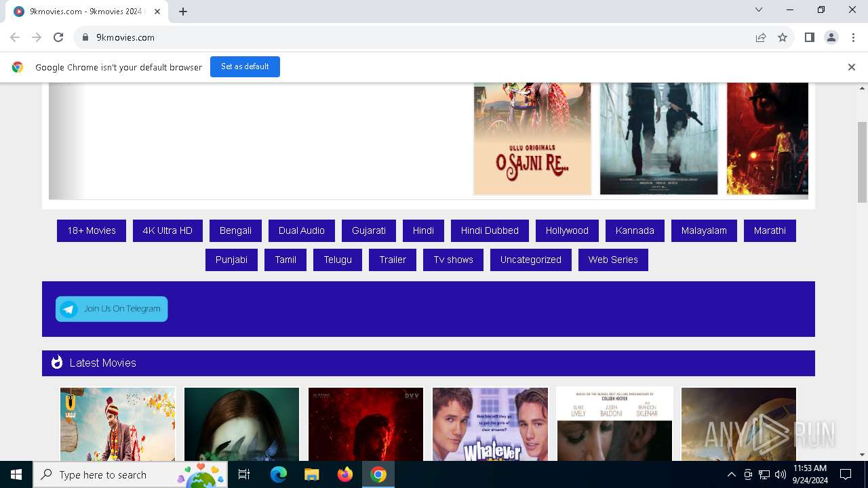Open dark red DVV movie poster
The width and height of the screenshot is (868, 488).
tap(366, 424)
